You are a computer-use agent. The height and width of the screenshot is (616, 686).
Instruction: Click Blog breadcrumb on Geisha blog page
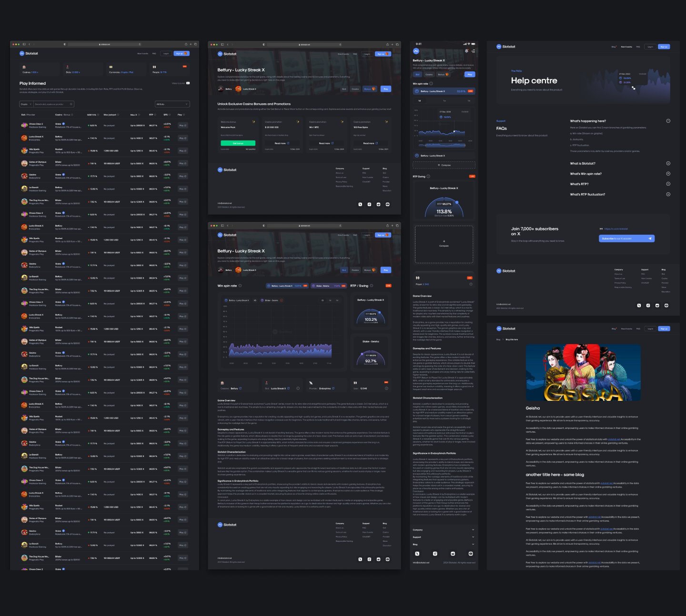tap(498, 339)
